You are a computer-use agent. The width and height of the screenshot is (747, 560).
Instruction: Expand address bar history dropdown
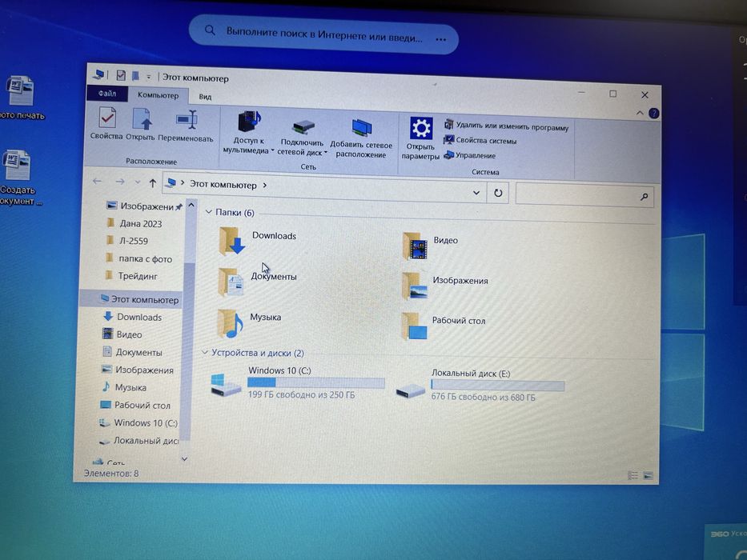click(476, 193)
